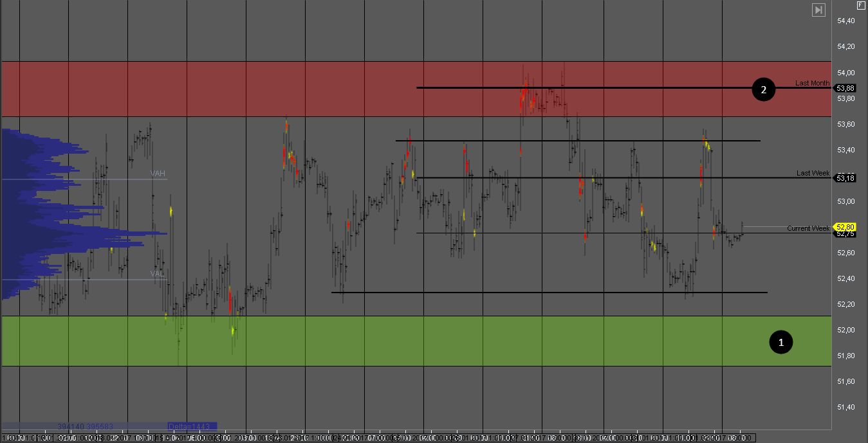Click the 51,40 label on price scale

845,407
